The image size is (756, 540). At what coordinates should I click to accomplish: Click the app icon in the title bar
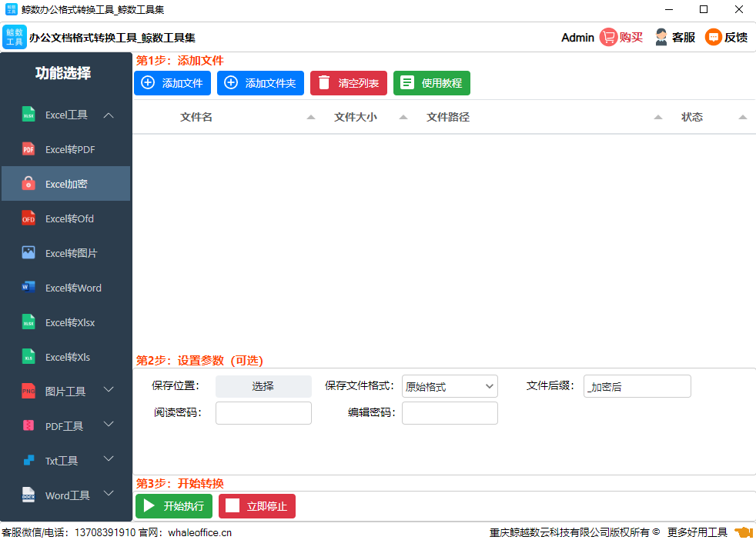[11, 9]
